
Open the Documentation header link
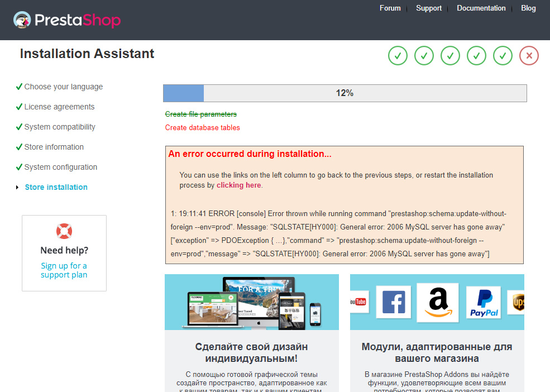coord(481,8)
